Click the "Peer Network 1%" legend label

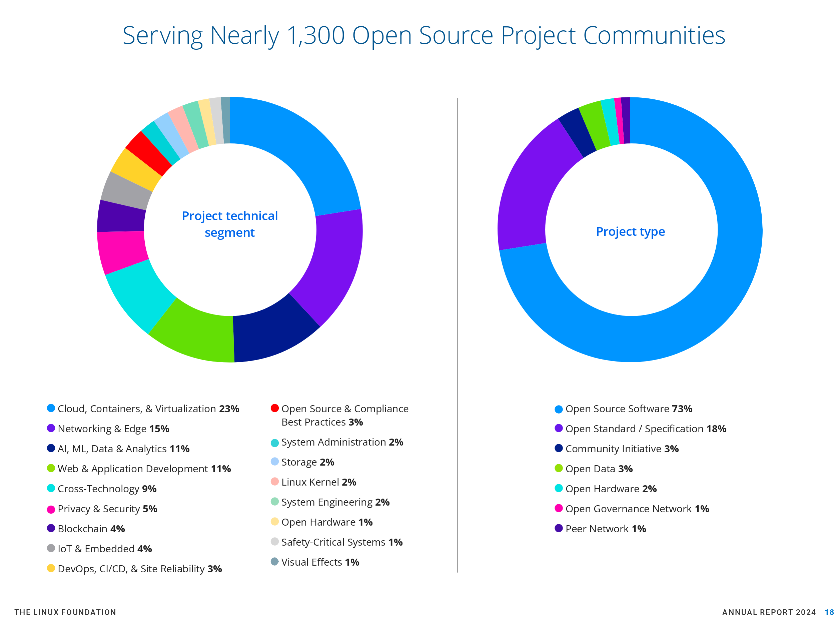[x=606, y=529]
